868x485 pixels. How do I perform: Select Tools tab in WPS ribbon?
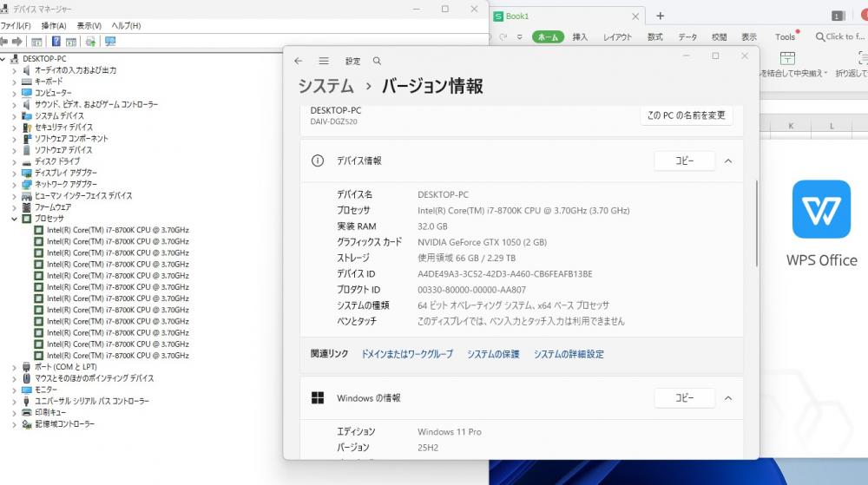(785, 37)
